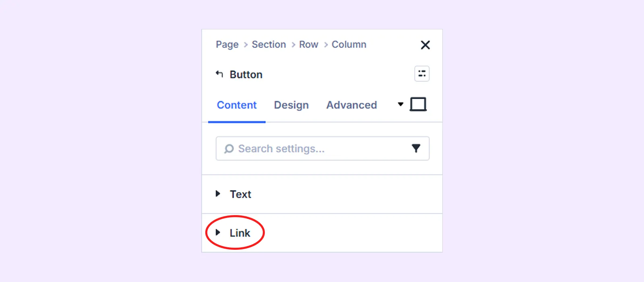Navigate to Section in breadcrumb
Image resolution: width=644 pixels, height=282 pixels.
tap(269, 44)
